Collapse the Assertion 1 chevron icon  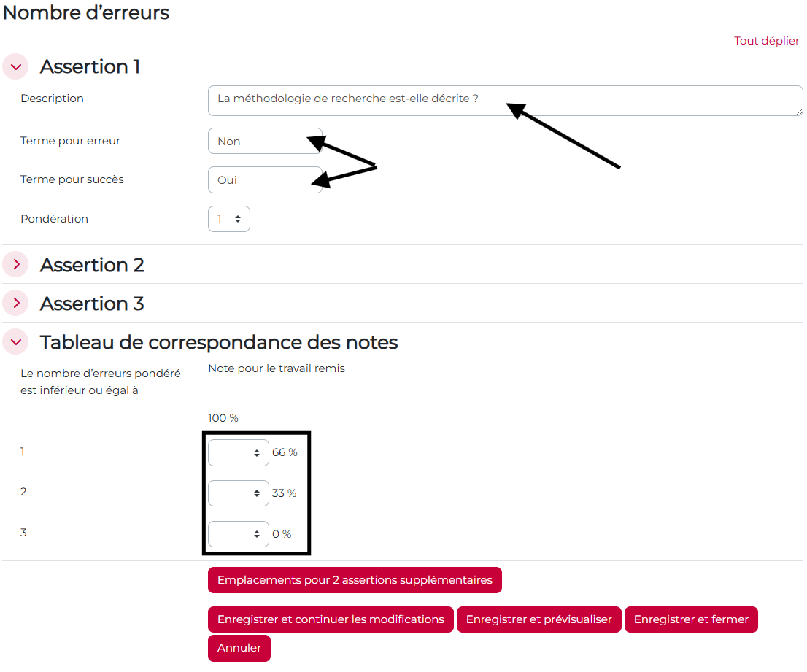pos(15,66)
